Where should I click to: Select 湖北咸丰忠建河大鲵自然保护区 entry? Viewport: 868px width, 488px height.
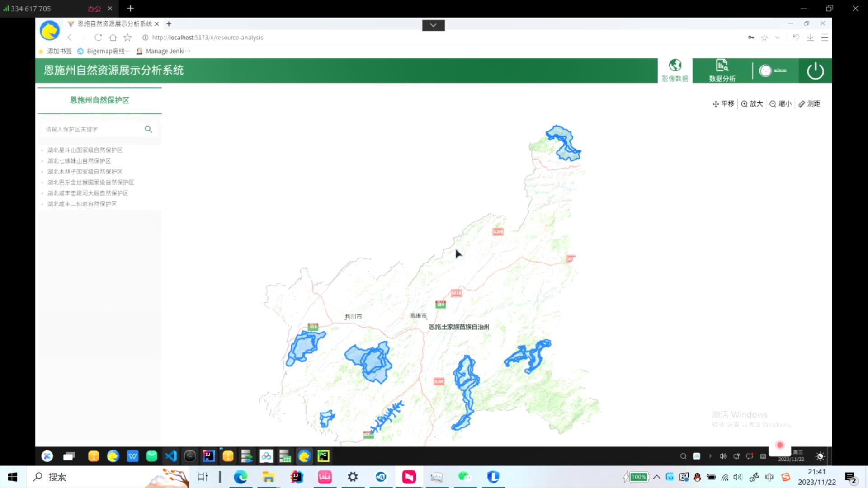pos(88,193)
